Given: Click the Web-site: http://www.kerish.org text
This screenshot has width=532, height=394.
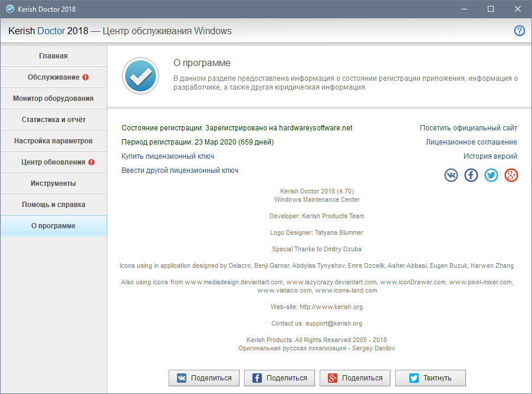Looking at the screenshot, I should pos(317,307).
